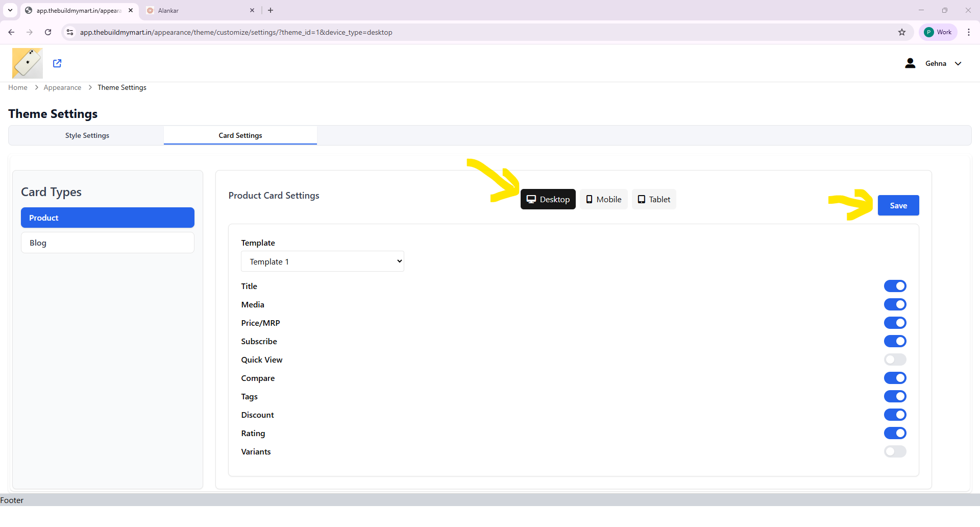Select Product card type
Screen dimensions: 980x527
pos(108,218)
